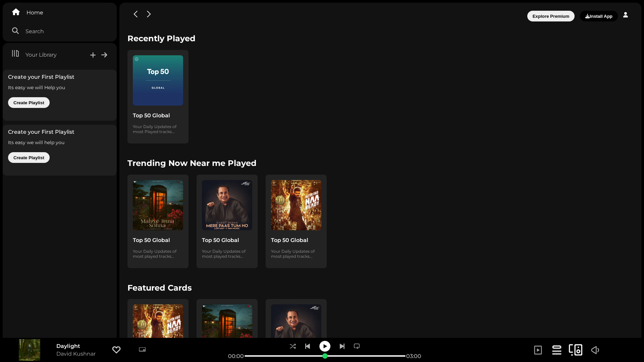Click the Featured Cards heading
Viewport: 644px width, 362px height.
160,288
